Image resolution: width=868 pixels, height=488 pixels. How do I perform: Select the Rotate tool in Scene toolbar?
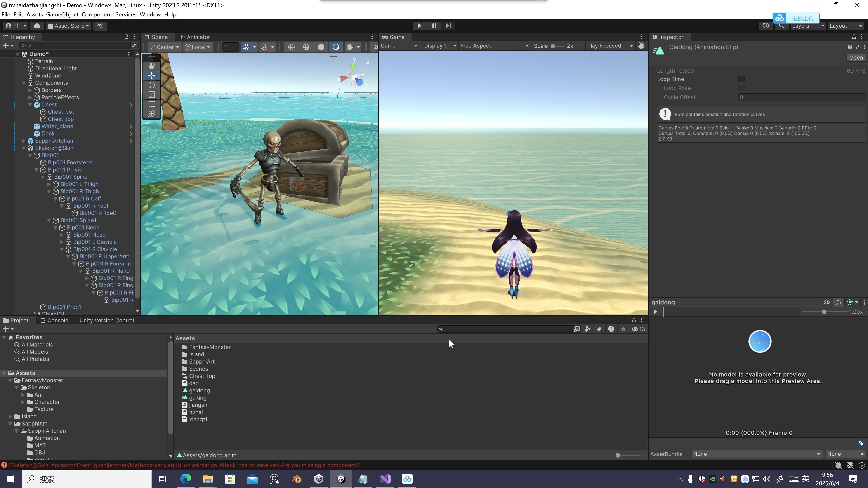(x=152, y=85)
